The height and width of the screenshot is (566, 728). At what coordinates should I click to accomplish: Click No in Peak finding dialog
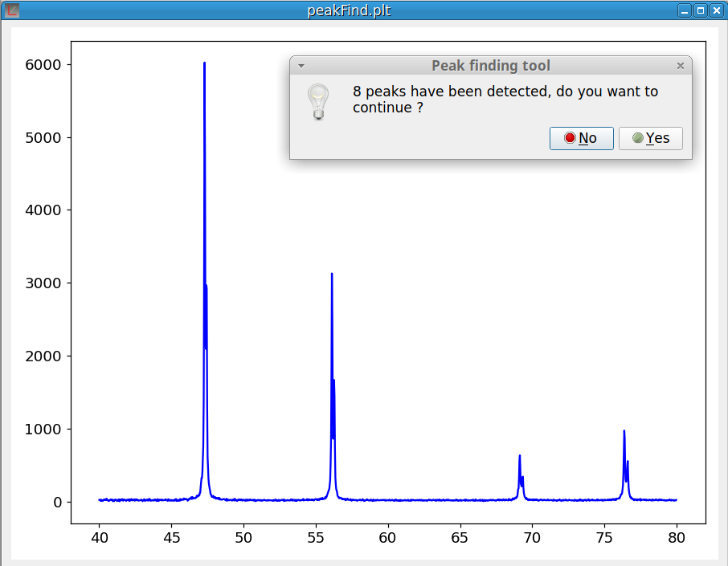click(x=581, y=138)
